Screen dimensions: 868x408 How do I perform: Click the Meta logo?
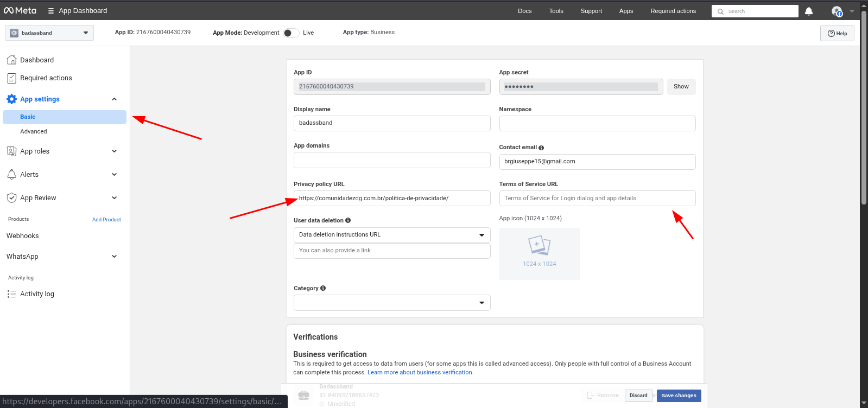coord(20,11)
